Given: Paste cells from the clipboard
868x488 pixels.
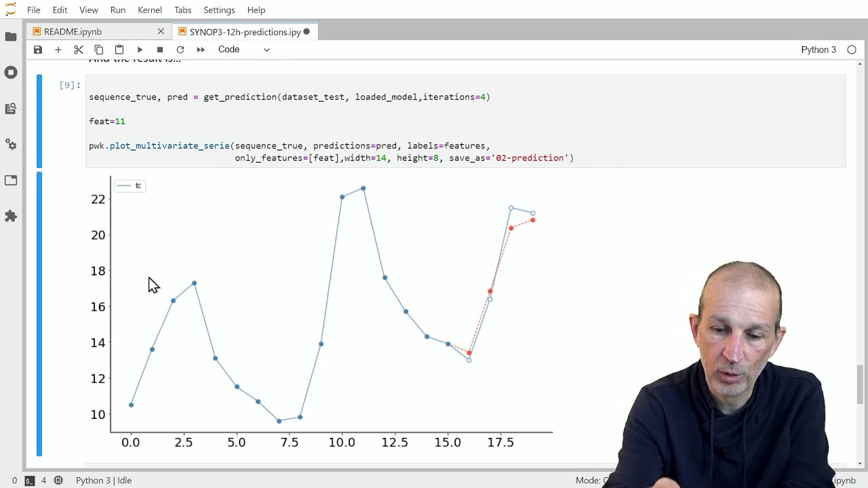Looking at the screenshot, I should pyautogui.click(x=119, y=49).
